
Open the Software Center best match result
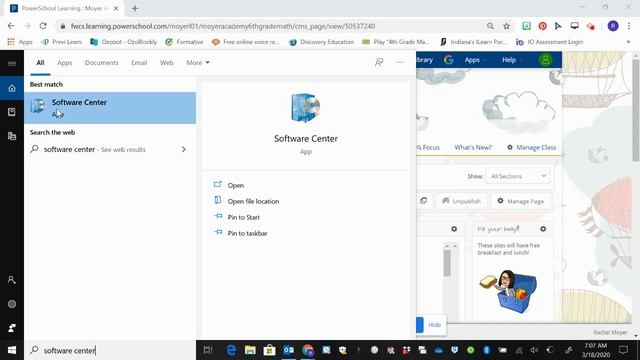coord(110,108)
